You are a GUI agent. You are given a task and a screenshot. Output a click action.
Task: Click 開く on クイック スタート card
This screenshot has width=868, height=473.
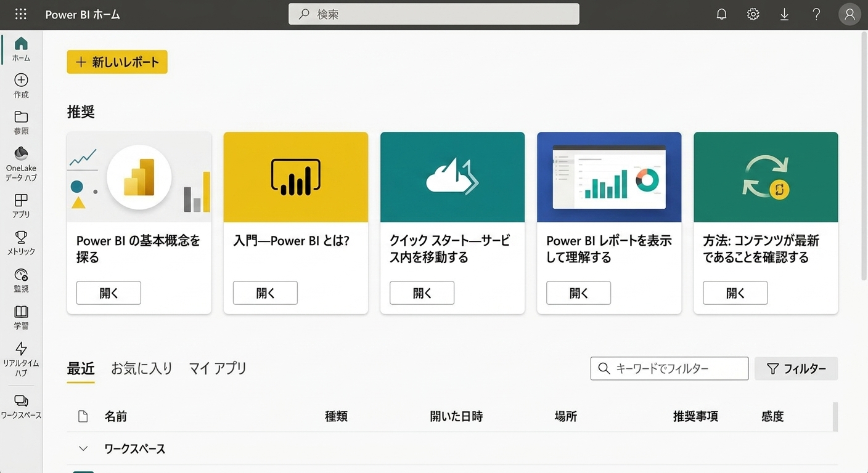(422, 293)
